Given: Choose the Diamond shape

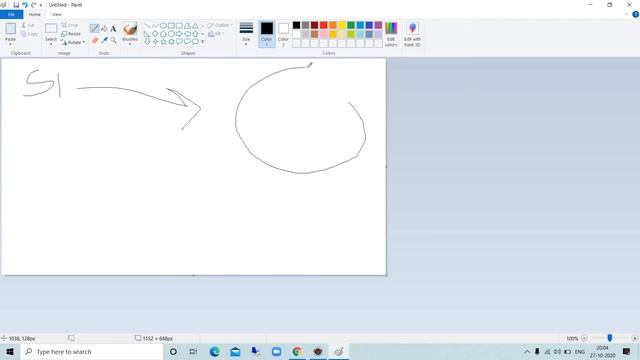Looking at the screenshot, I should tap(155, 34).
